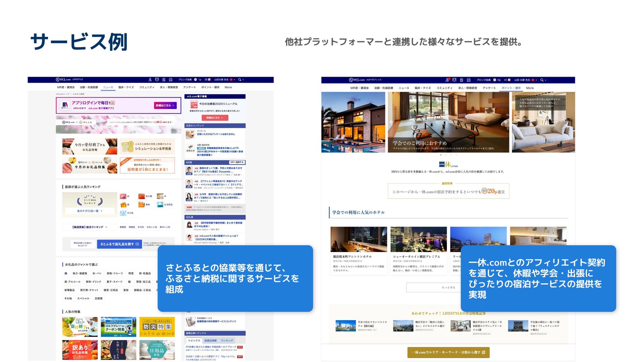Open the clipboard check icon on benefit page header
This screenshot has height=362, width=644.
462,80
